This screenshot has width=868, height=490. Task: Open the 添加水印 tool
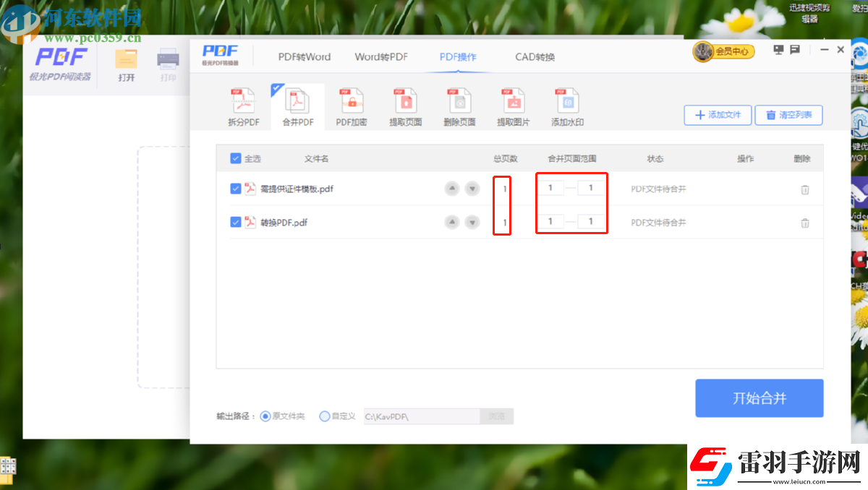coord(567,105)
